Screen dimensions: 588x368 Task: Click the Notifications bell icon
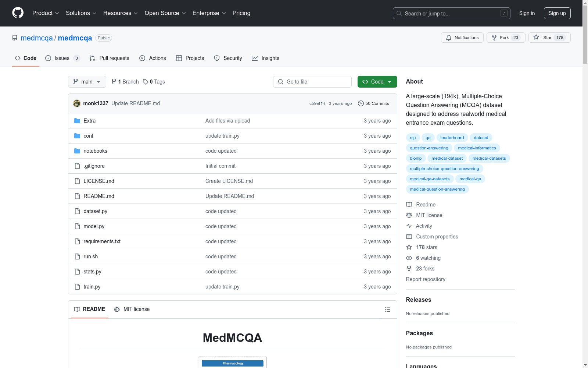[449, 38]
